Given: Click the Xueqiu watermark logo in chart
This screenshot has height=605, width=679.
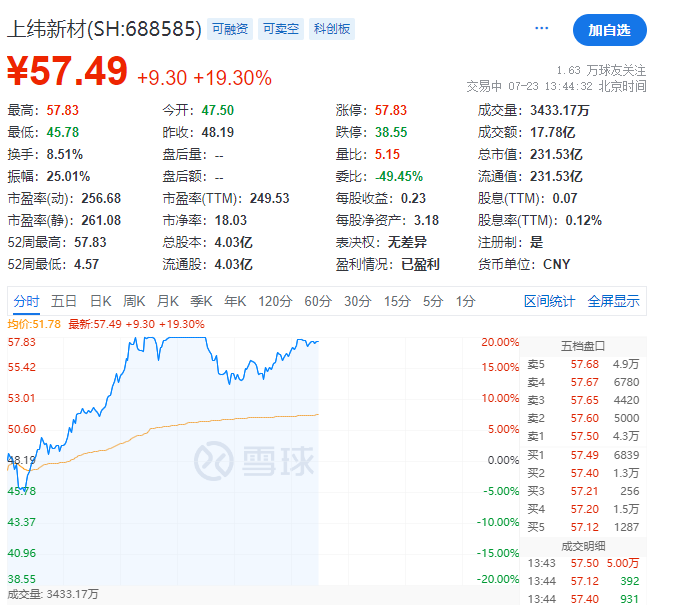Looking at the screenshot, I should (x=253, y=460).
